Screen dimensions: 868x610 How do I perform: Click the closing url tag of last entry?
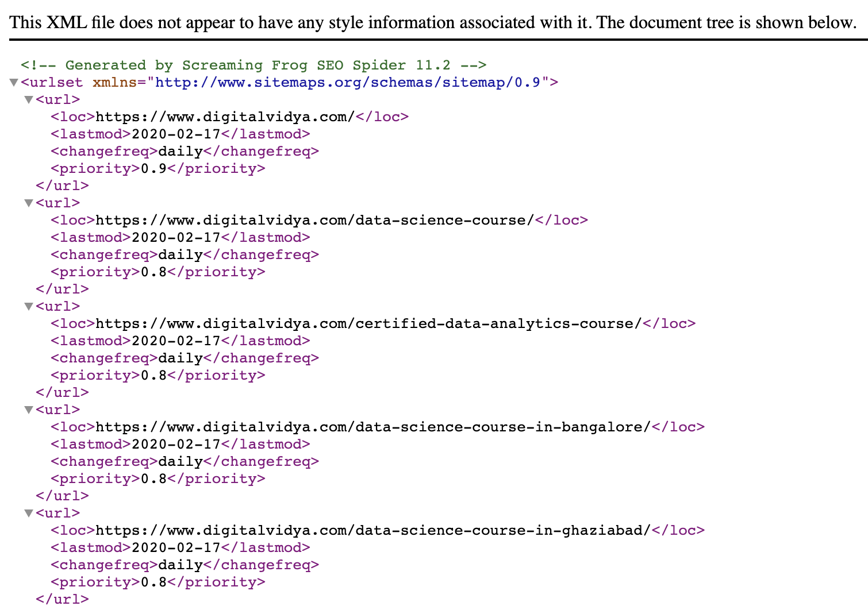click(62, 599)
